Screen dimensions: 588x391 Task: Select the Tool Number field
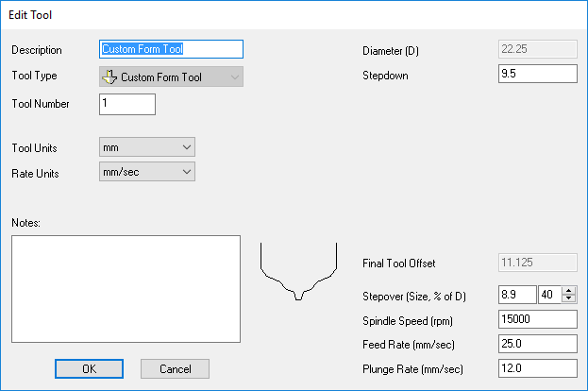pyautogui.click(x=126, y=104)
